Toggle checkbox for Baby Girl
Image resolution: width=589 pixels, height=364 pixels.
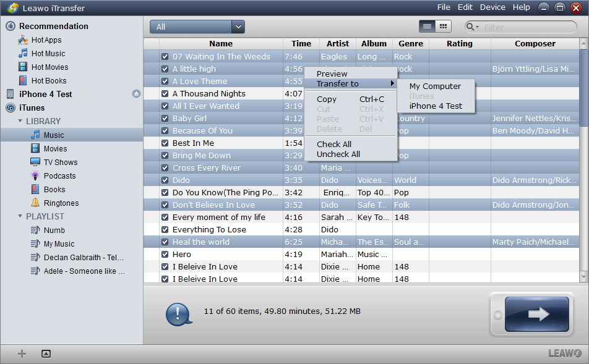click(165, 119)
